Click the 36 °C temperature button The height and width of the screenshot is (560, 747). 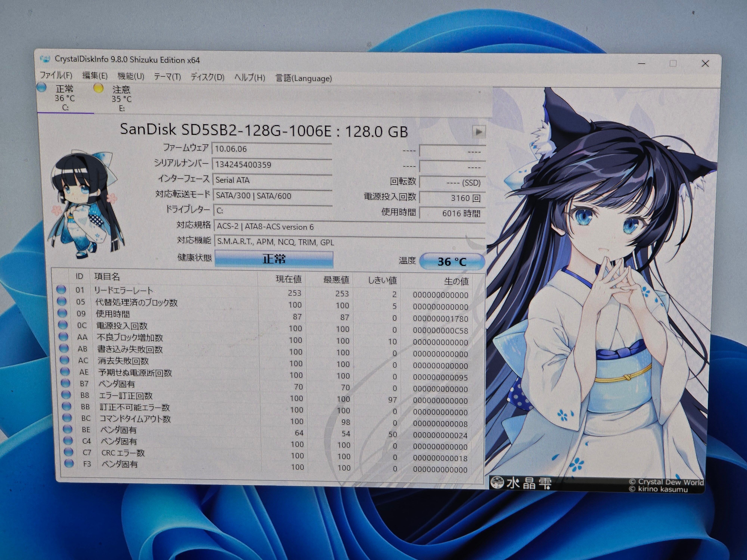pyautogui.click(x=452, y=262)
